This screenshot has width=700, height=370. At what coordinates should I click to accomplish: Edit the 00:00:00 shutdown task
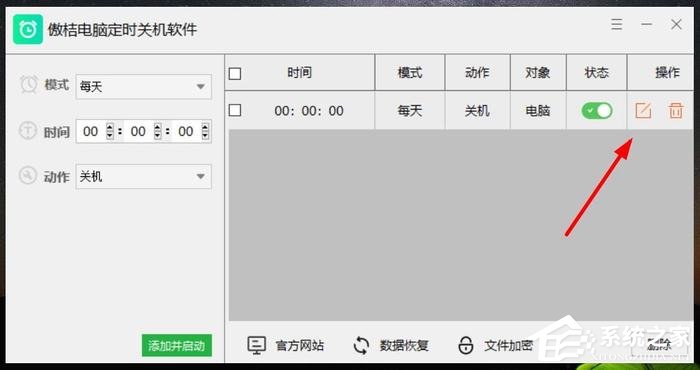(643, 110)
